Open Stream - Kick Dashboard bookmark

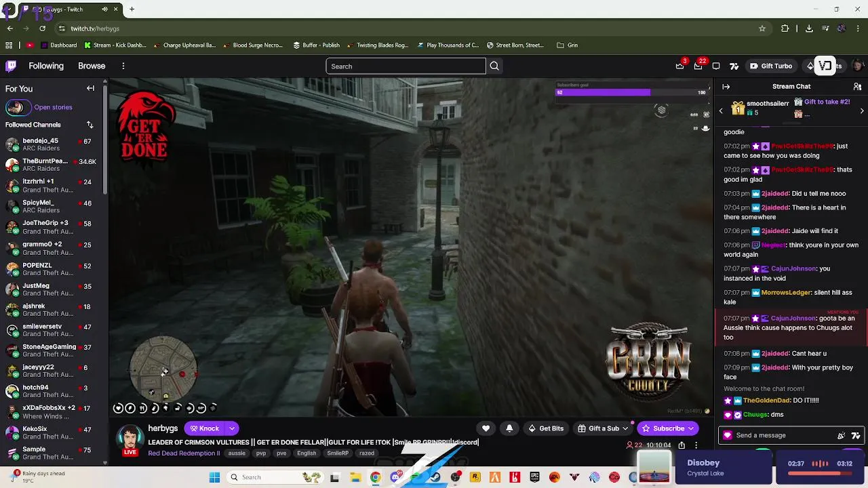(115, 45)
